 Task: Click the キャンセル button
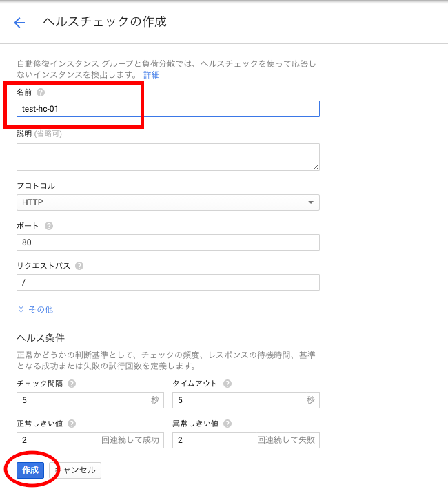[75, 470]
